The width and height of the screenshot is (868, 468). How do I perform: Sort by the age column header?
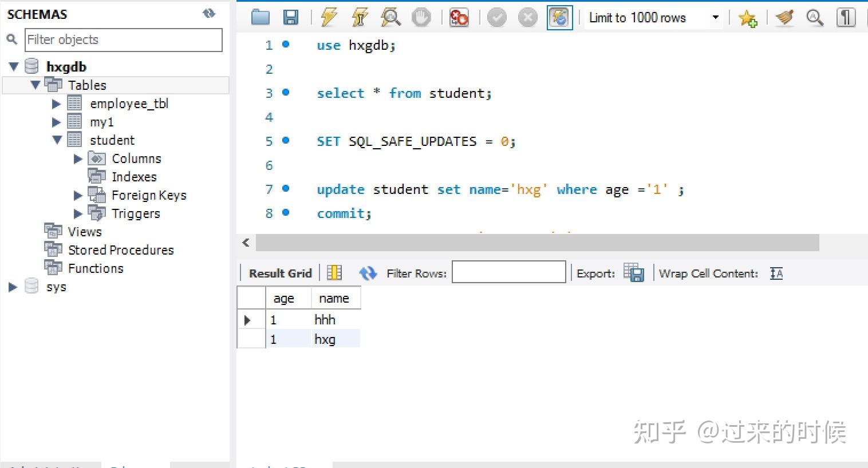(289, 298)
